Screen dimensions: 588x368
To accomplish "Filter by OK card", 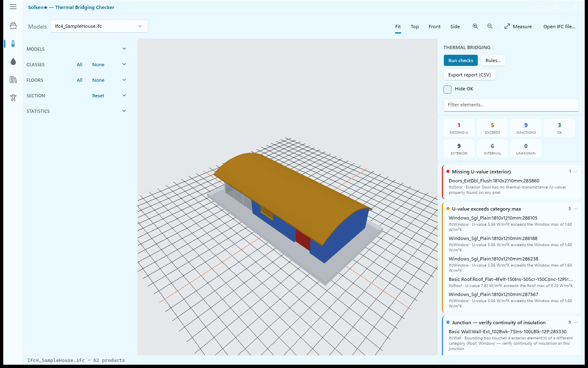I will 559,128.
